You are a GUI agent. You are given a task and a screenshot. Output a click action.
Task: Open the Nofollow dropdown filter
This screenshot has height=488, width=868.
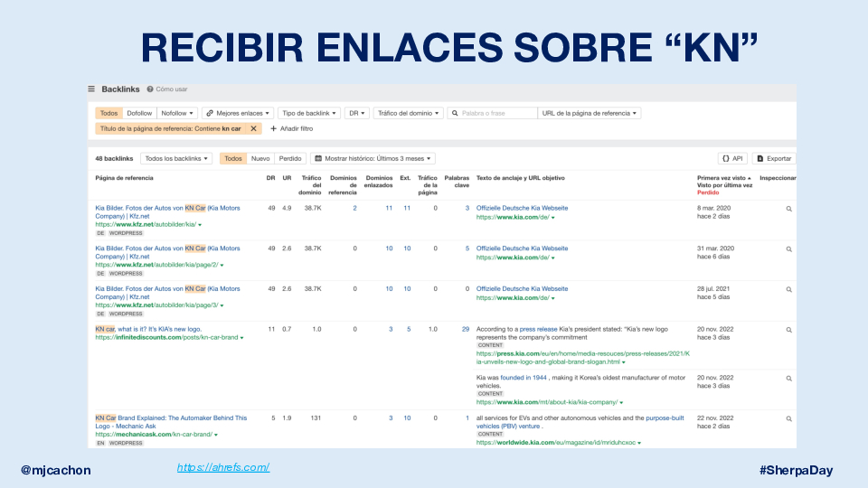[x=177, y=114]
